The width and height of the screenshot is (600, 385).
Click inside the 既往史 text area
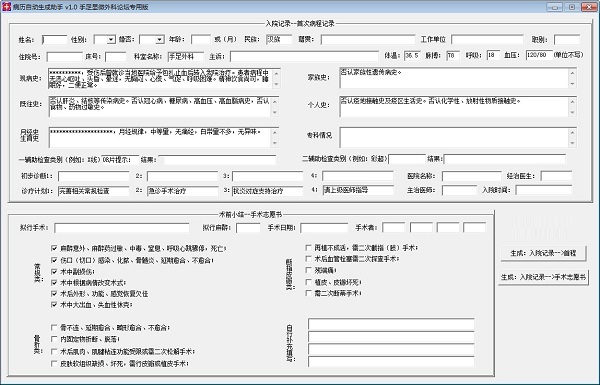(160, 106)
